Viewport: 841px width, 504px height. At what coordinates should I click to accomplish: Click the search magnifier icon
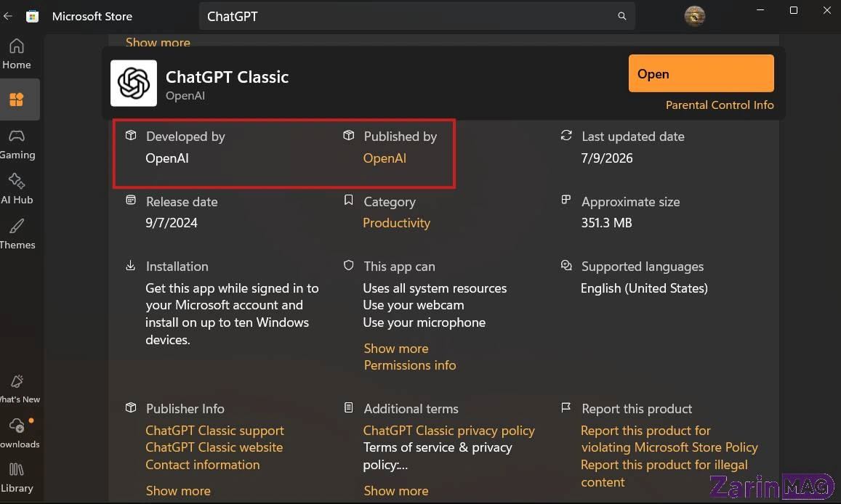pyautogui.click(x=621, y=16)
